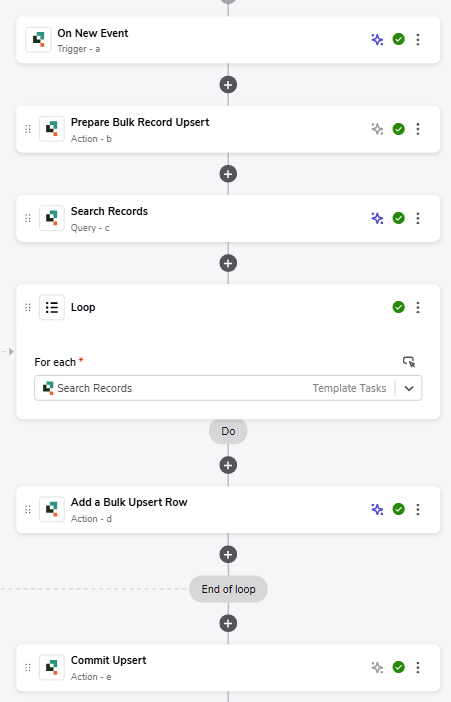Viewport: 451px width, 702px height.
Task: Click the drag handle of Commit Upsert
Action: tap(28, 668)
